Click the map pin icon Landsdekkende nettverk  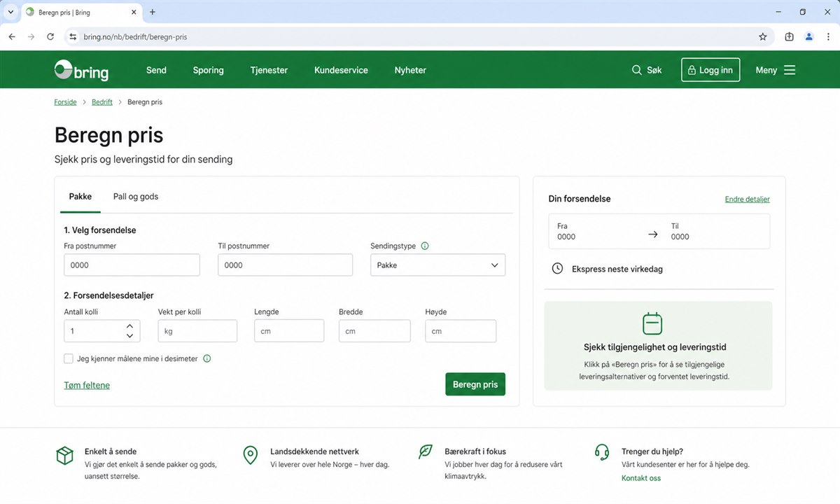250,455
